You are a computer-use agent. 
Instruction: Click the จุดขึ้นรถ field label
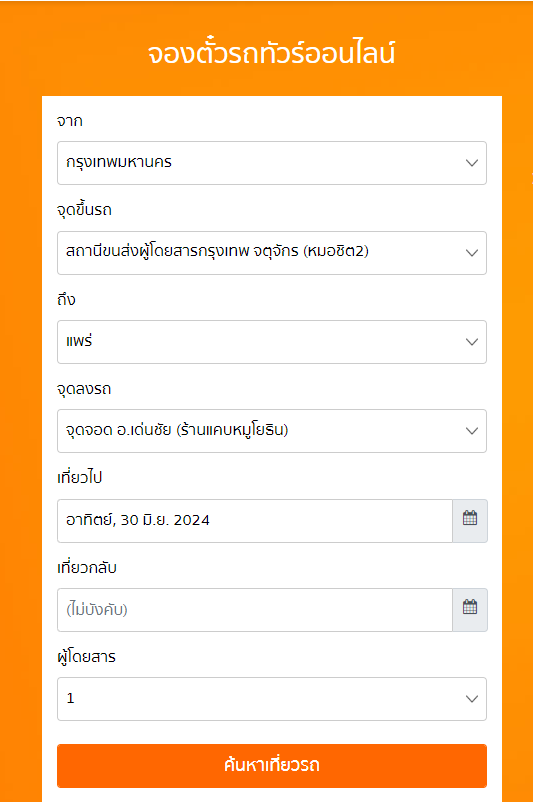tap(84, 210)
